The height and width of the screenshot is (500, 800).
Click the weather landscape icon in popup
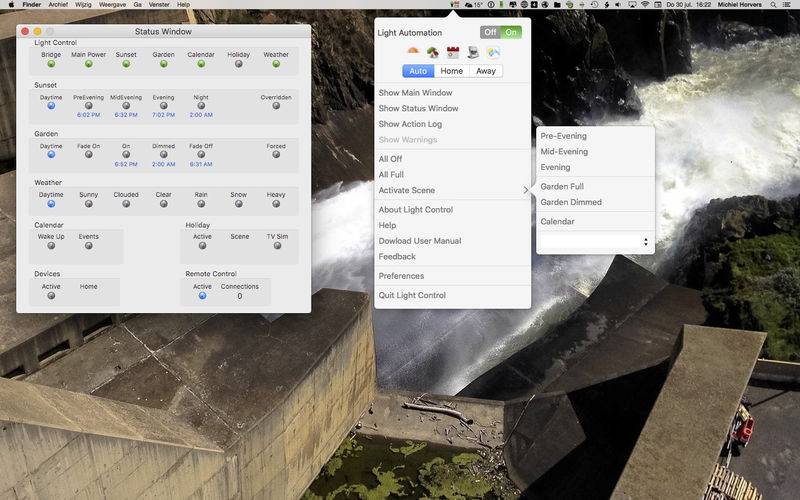pyautogui.click(x=493, y=52)
